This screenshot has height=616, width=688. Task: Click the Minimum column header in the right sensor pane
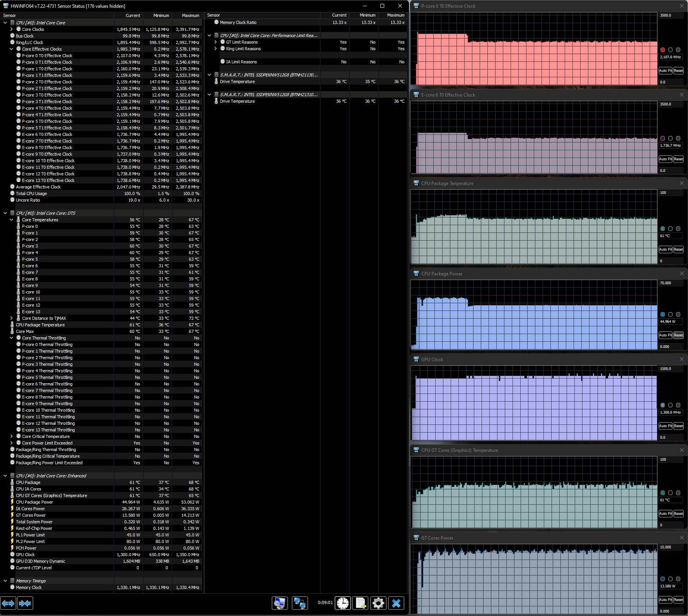click(364, 15)
